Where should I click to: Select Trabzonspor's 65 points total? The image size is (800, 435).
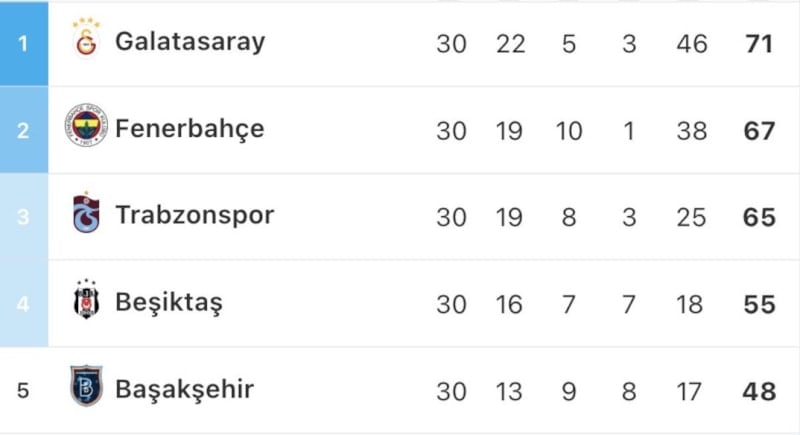coord(760,217)
